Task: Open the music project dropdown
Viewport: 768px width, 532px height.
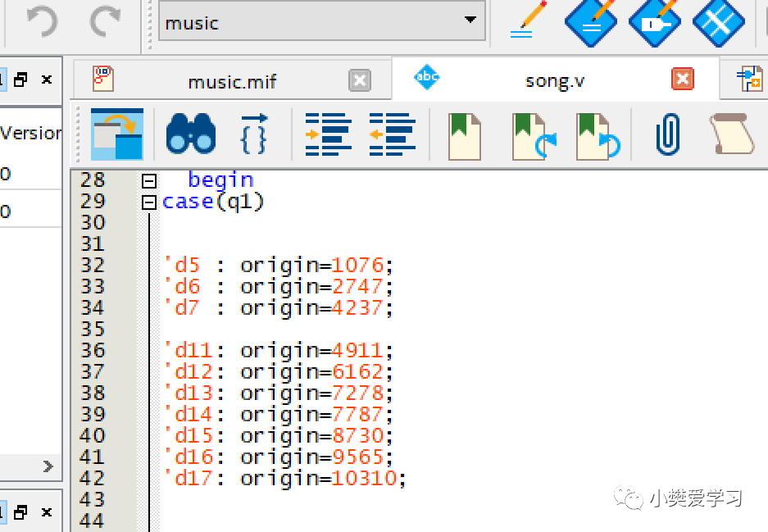Action: 322,21
